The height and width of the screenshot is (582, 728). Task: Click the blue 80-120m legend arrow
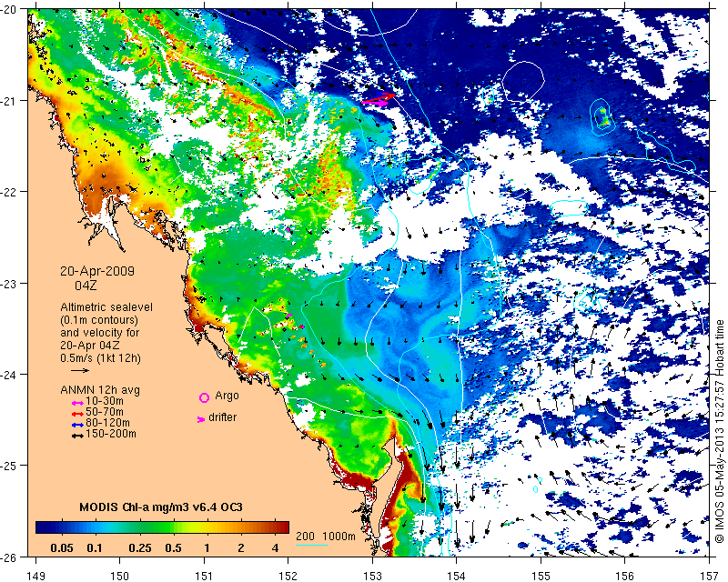77,425
